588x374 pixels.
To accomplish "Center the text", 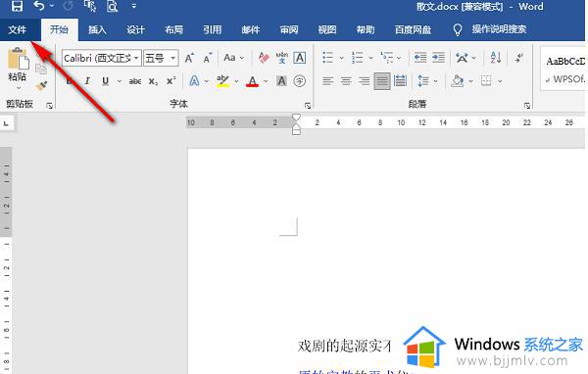I will coord(346,80).
